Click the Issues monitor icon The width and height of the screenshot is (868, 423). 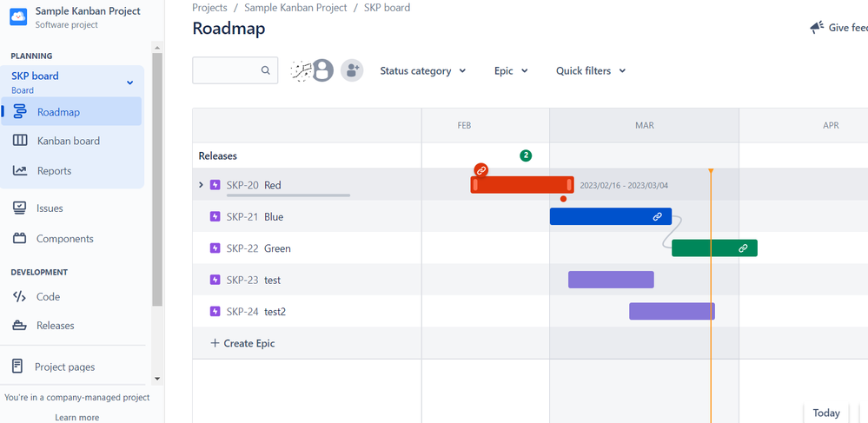tap(19, 208)
